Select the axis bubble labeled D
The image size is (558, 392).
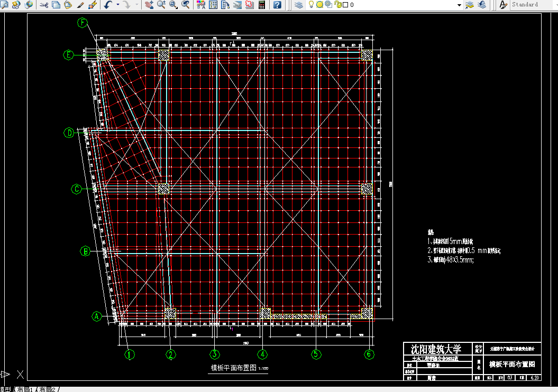tap(69, 133)
